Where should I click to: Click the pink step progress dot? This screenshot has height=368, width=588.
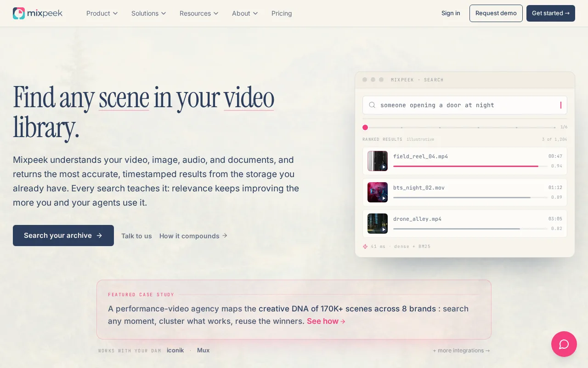[365, 127]
